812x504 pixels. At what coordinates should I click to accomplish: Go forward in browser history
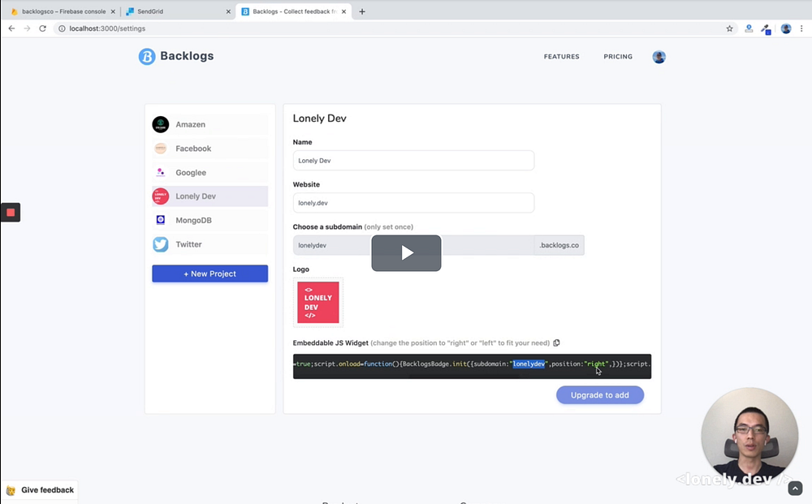click(27, 28)
